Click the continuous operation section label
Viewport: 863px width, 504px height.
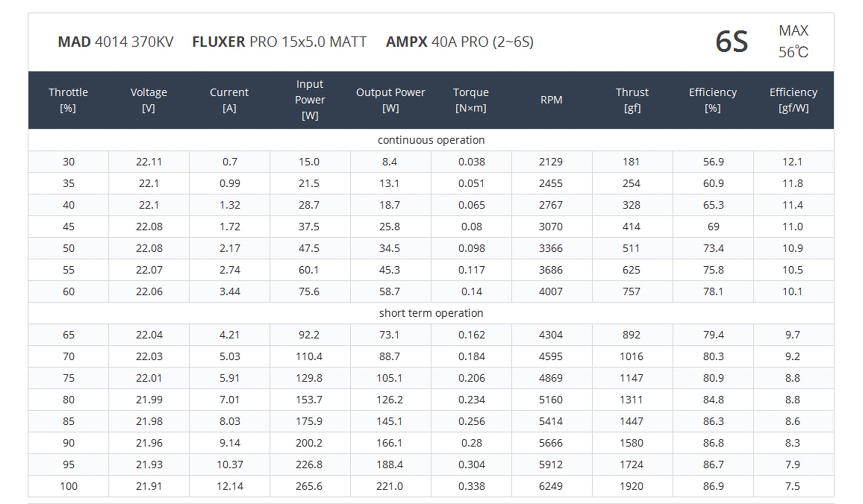[431, 140]
